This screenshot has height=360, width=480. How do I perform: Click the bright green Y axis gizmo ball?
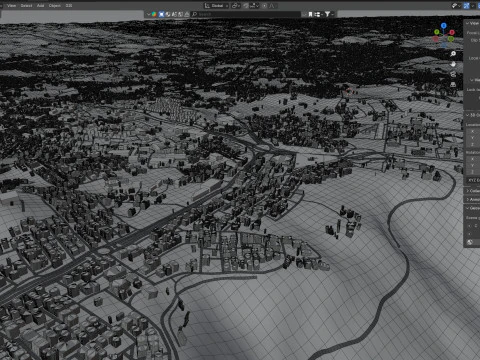coord(437,32)
